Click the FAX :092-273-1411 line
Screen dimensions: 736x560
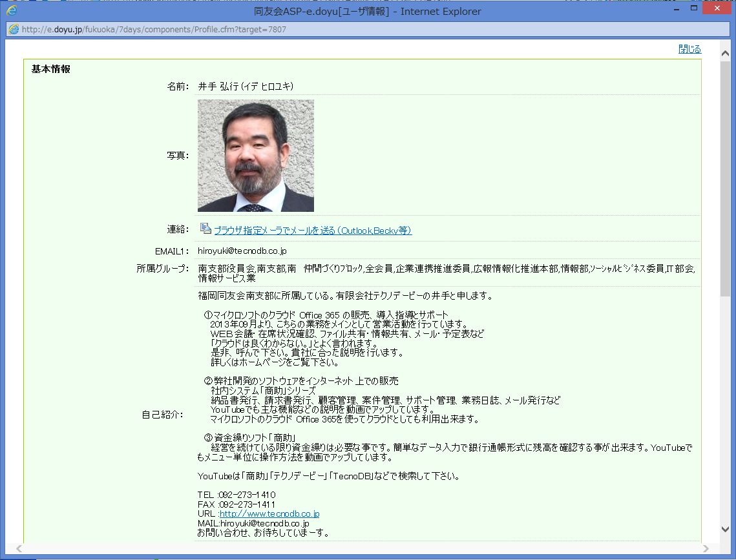point(236,504)
